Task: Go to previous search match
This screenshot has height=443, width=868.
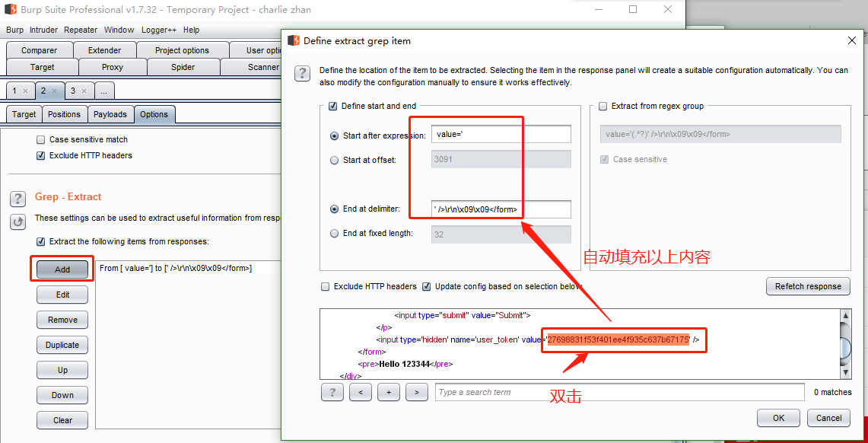Action: 361,392
